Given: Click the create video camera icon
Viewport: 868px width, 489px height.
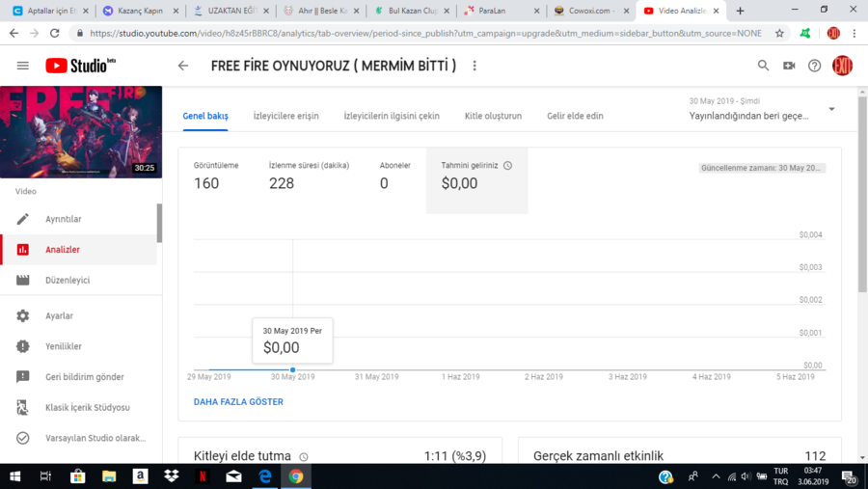Looking at the screenshot, I should (x=789, y=66).
